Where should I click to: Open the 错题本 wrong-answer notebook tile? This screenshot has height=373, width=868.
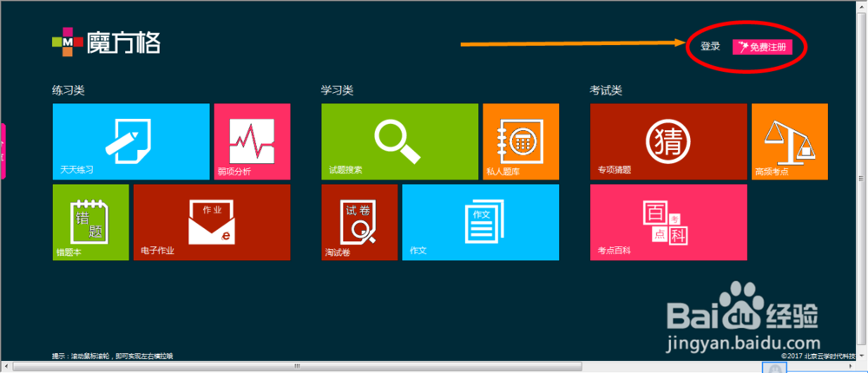coord(91,222)
